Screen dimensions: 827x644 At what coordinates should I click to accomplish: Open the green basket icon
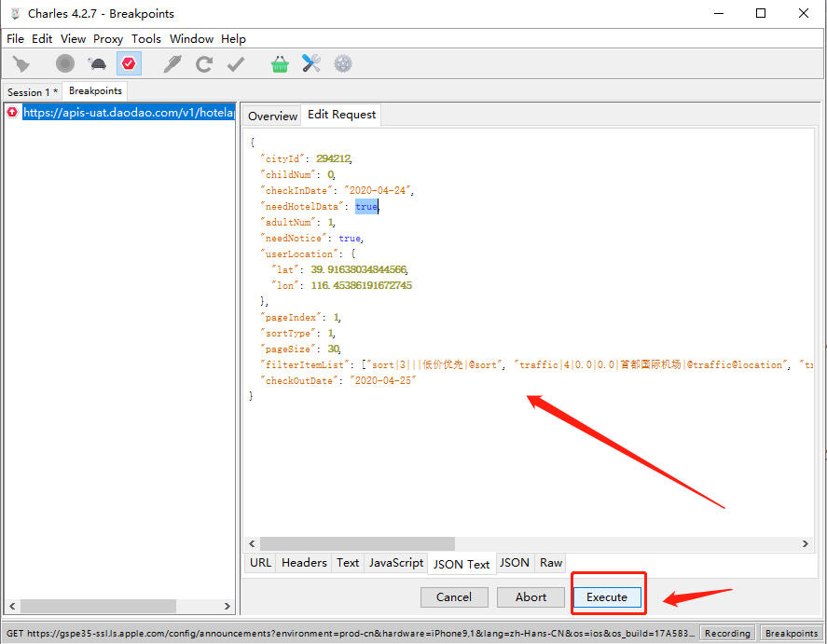(x=280, y=63)
